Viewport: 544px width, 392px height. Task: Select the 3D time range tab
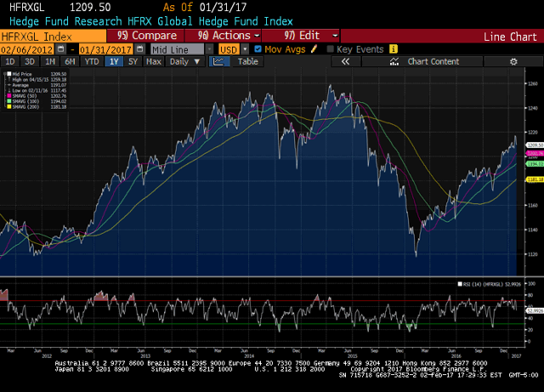[30, 62]
